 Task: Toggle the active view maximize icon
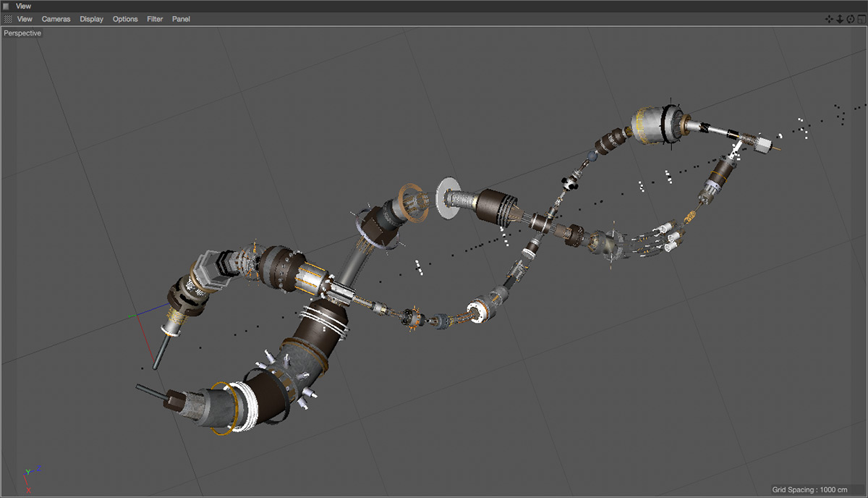tap(861, 19)
